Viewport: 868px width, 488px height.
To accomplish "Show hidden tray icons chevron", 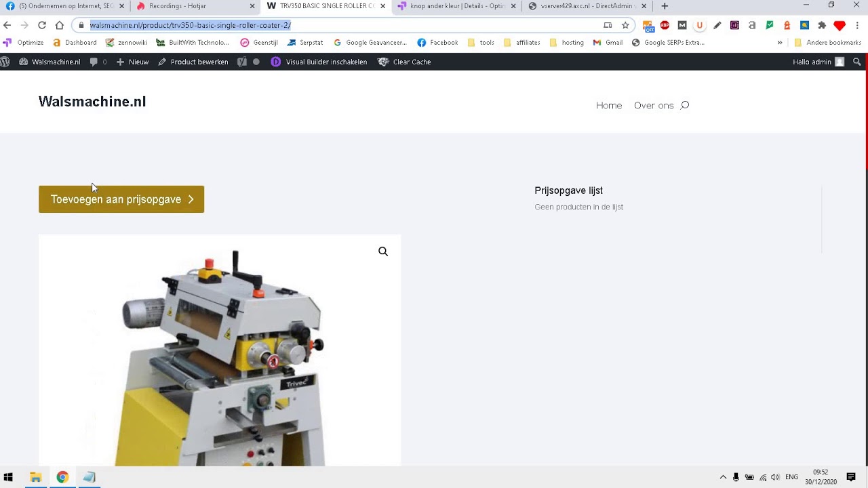I will pyautogui.click(x=723, y=477).
